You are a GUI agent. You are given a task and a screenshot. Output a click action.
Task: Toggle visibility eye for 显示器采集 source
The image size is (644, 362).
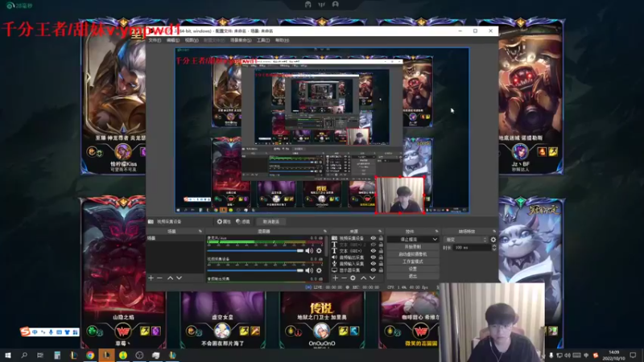pyautogui.click(x=374, y=270)
